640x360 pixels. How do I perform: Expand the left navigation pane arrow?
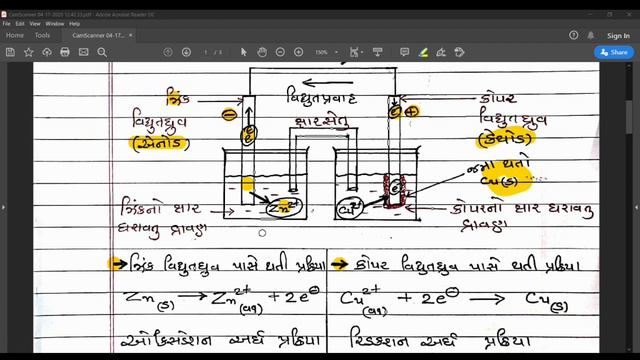[3, 207]
